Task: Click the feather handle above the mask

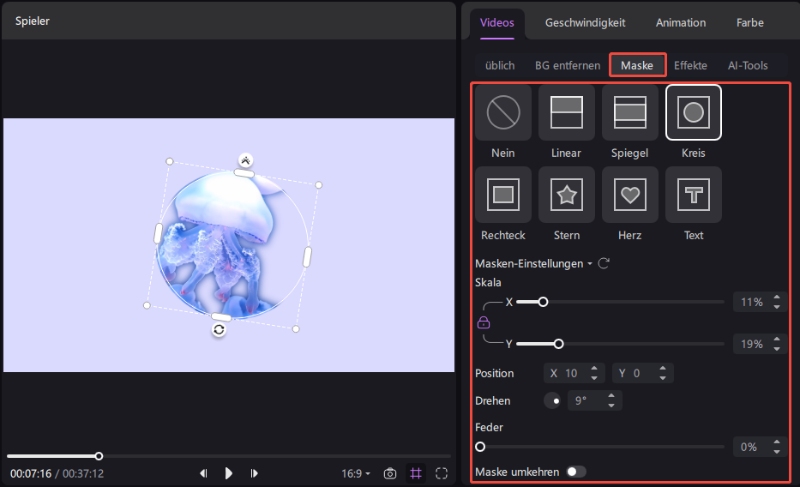Action: coord(245,161)
